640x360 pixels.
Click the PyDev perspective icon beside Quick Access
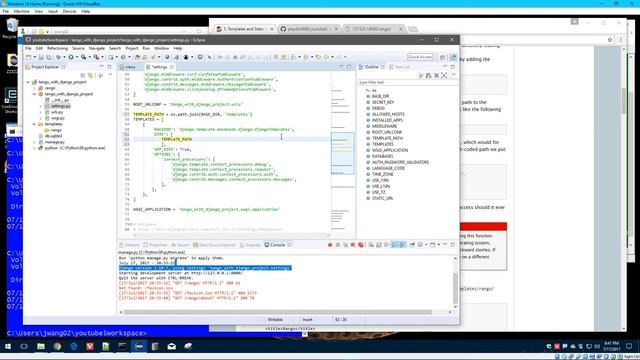(x=453, y=57)
